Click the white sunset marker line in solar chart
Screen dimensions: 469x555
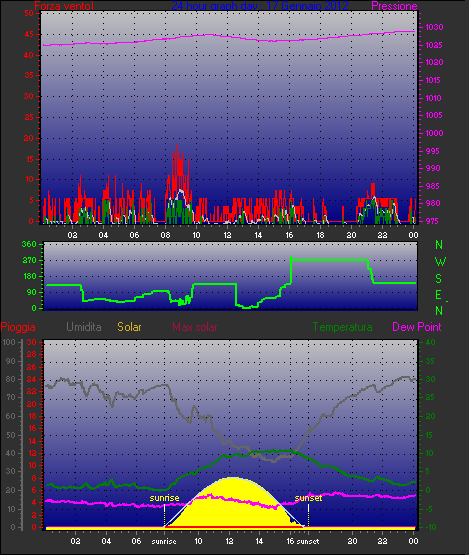[308, 509]
